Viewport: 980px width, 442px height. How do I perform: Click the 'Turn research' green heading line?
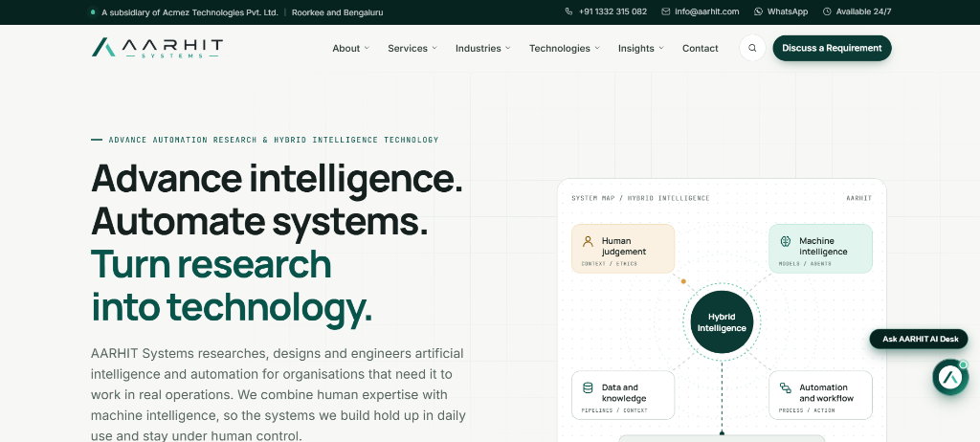tap(212, 264)
